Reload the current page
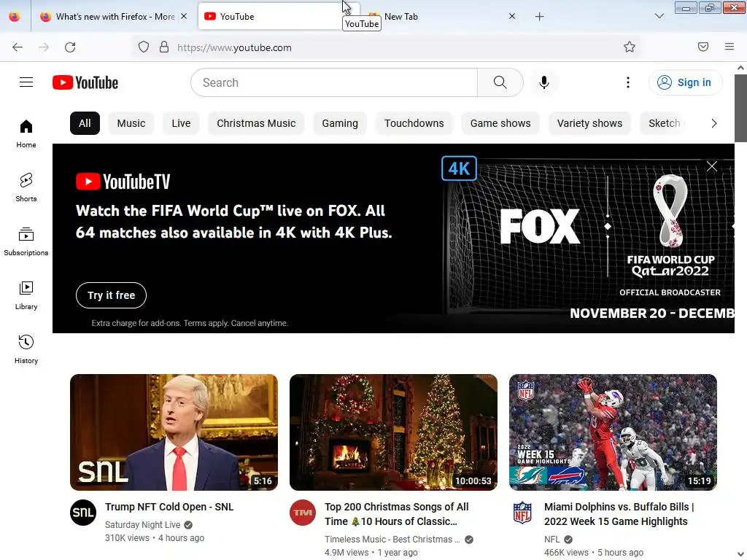Viewport: 747px width, 560px height. [70, 47]
